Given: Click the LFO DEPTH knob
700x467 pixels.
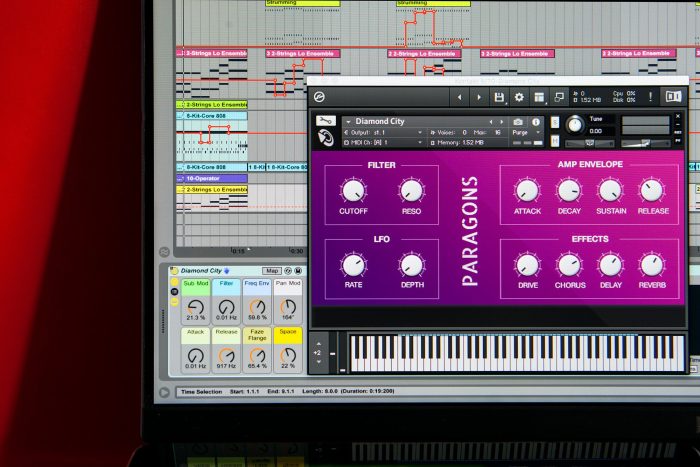Looking at the screenshot, I should point(411,265).
